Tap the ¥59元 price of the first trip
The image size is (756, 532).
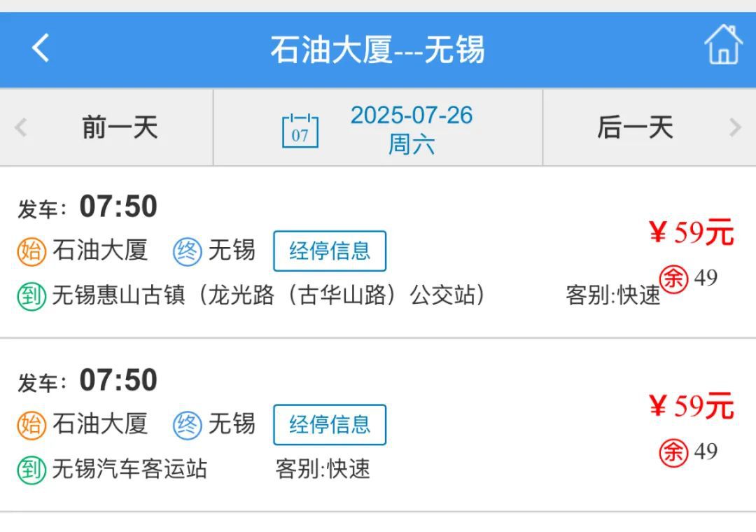[x=692, y=232]
